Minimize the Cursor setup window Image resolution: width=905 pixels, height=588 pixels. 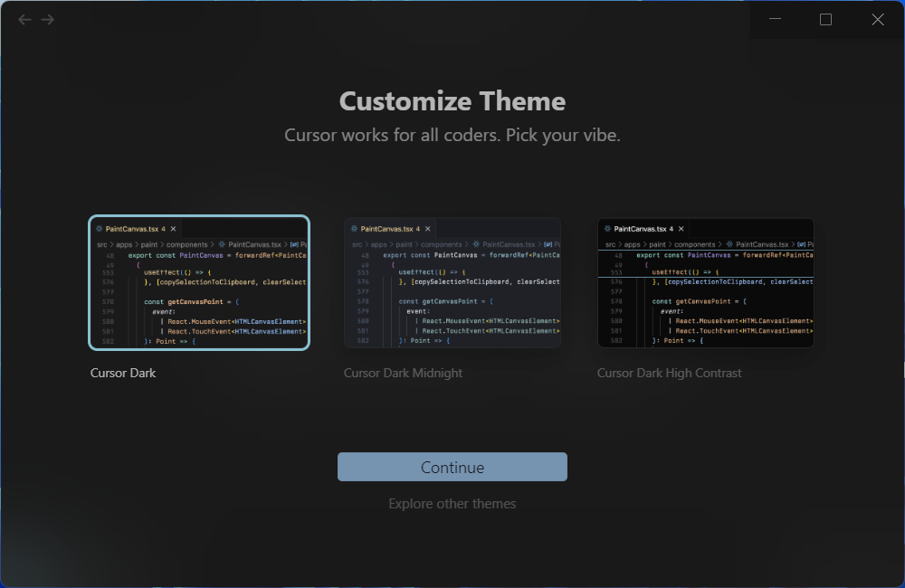[x=776, y=20]
